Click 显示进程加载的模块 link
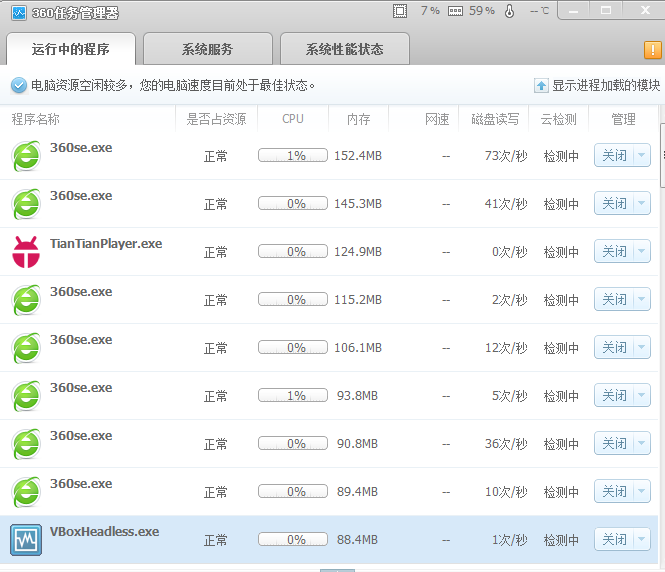The height and width of the screenshot is (572, 665). [606, 86]
